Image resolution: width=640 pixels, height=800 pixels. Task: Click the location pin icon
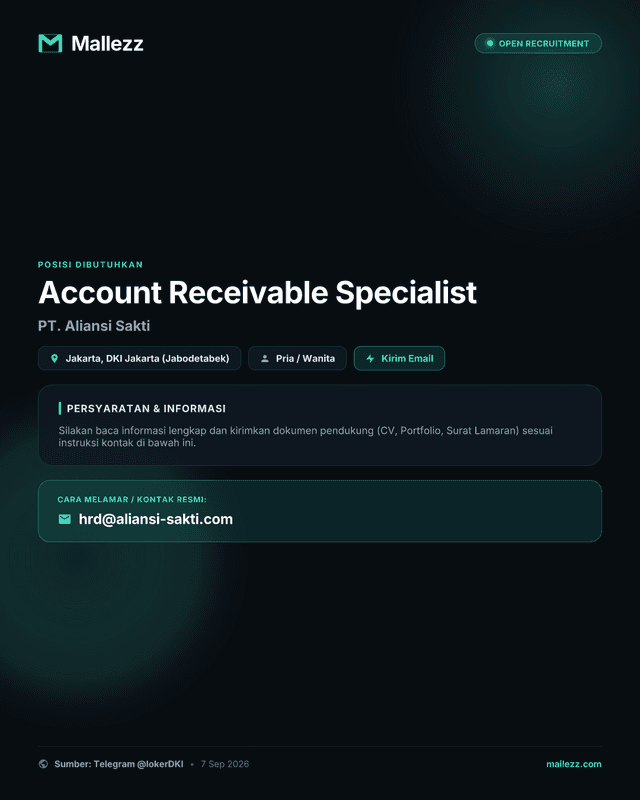(55, 358)
